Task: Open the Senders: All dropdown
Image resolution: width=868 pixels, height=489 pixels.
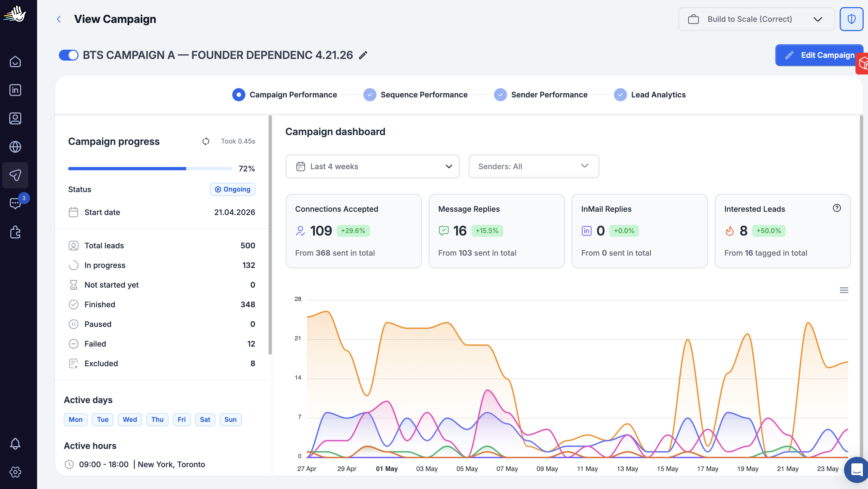Action: click(534, 167)
